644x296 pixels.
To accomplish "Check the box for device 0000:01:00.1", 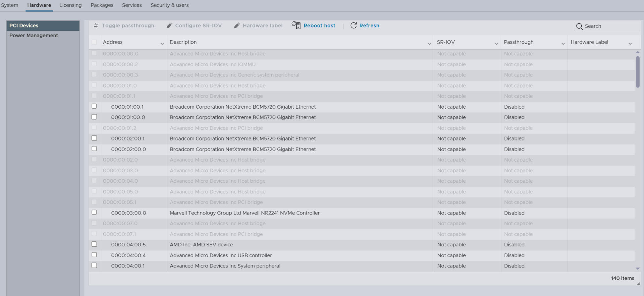I will point(94,106).
